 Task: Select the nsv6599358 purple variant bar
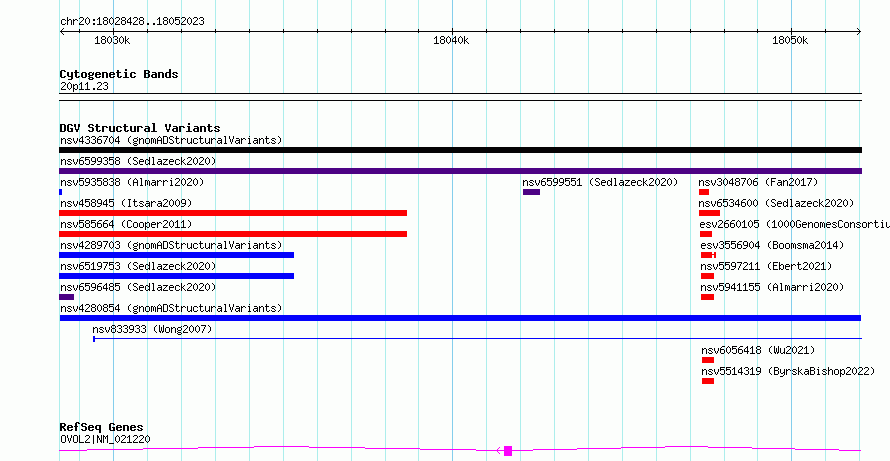tap(460, 171)
